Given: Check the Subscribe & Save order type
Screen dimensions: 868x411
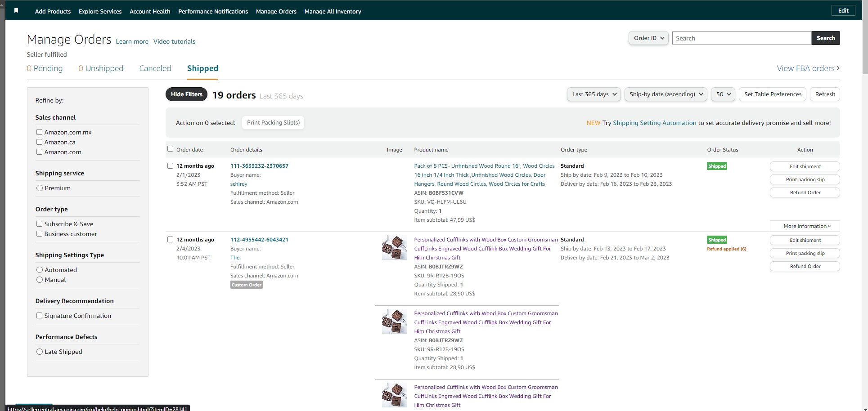Looking at the screenshot, I should [39, 224].
